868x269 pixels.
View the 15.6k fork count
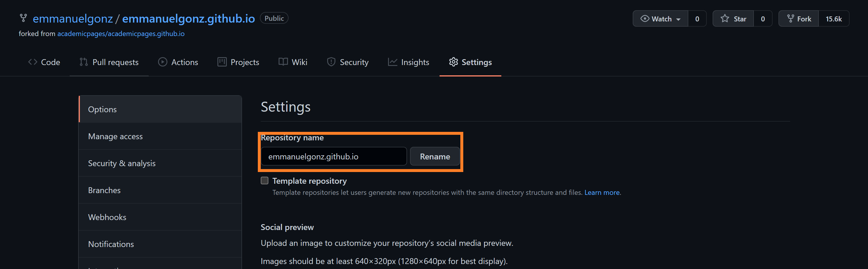click(x=833, y=19)
